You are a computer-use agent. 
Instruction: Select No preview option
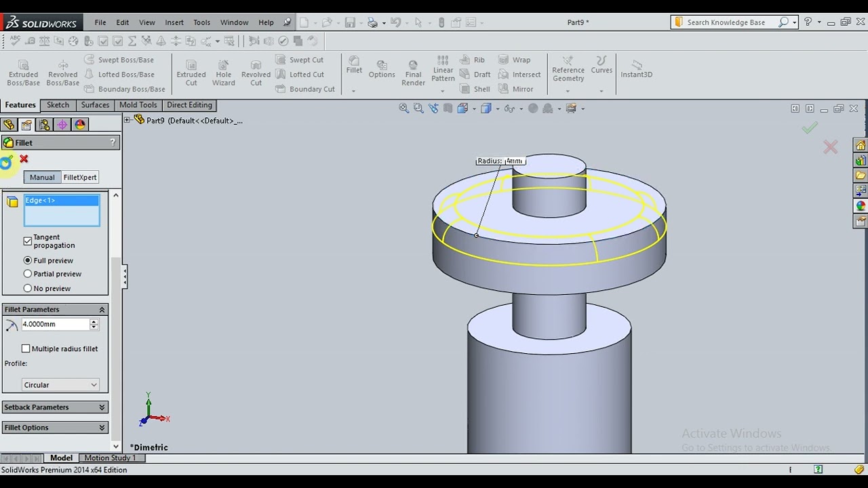(x=28, y=288)
